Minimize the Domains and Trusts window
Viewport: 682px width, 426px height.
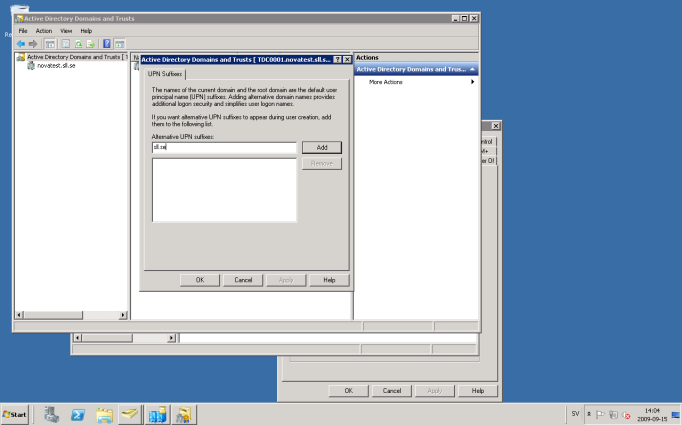[x=455, y=19]
